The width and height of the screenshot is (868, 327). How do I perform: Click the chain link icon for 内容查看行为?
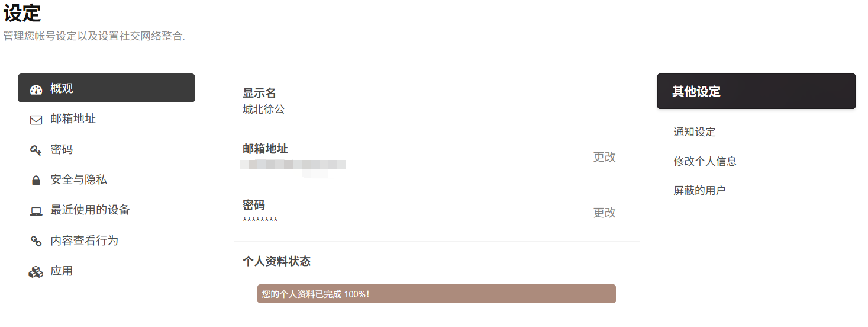coord(36,241)
